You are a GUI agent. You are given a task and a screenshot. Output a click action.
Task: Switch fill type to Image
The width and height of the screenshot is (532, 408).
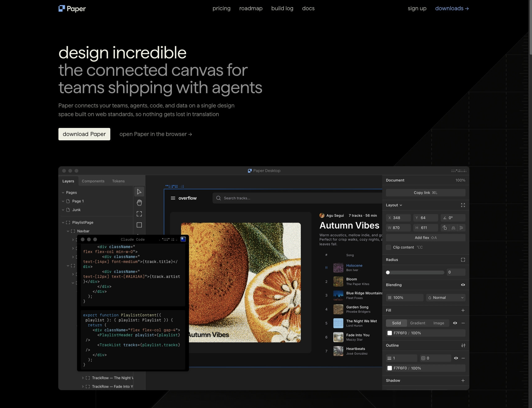click(439, 323)
